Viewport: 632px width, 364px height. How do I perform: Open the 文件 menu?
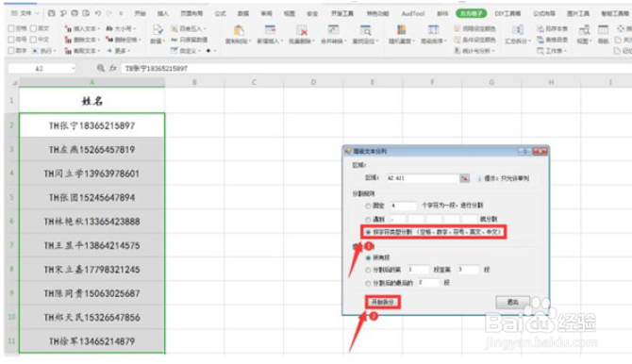[25, 13]
